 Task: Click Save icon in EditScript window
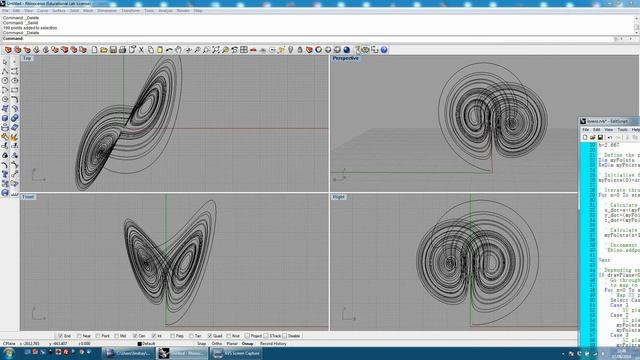pos(600,138)
